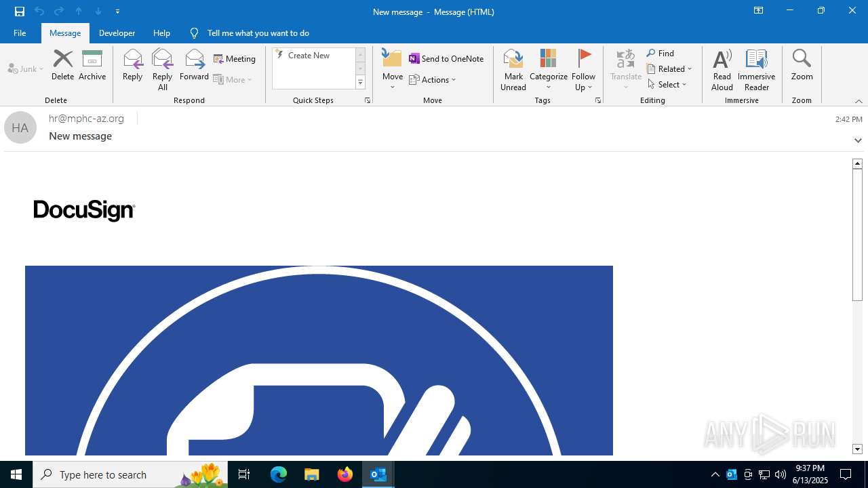Open the Zoom dialog

point(802,65)
